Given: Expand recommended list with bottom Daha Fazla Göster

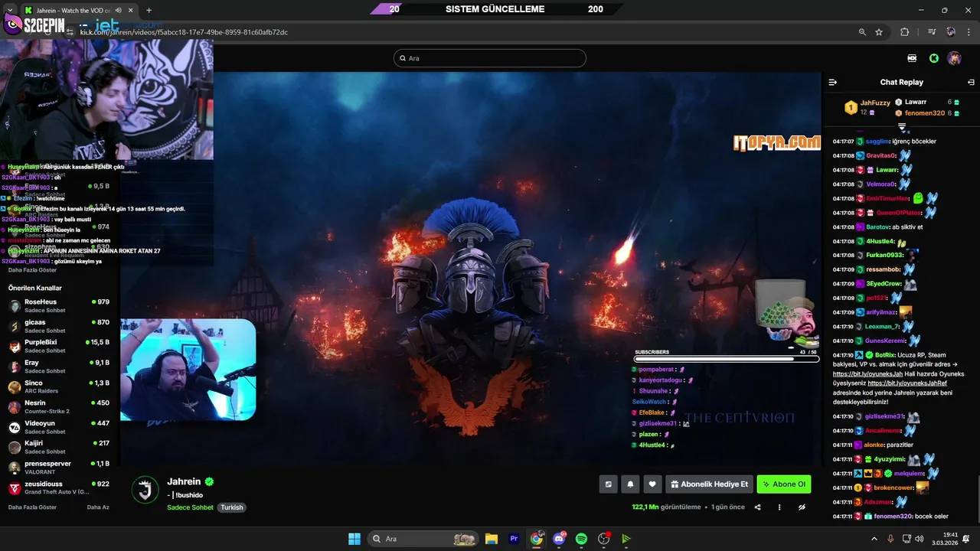Looking at the screenshot, I should click(32, 507).
